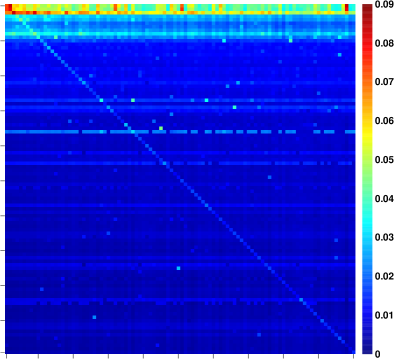The width and height of the screenshot is (395, 361).
Task: Click the green cell above the dashed row
Action: (161, 128)
